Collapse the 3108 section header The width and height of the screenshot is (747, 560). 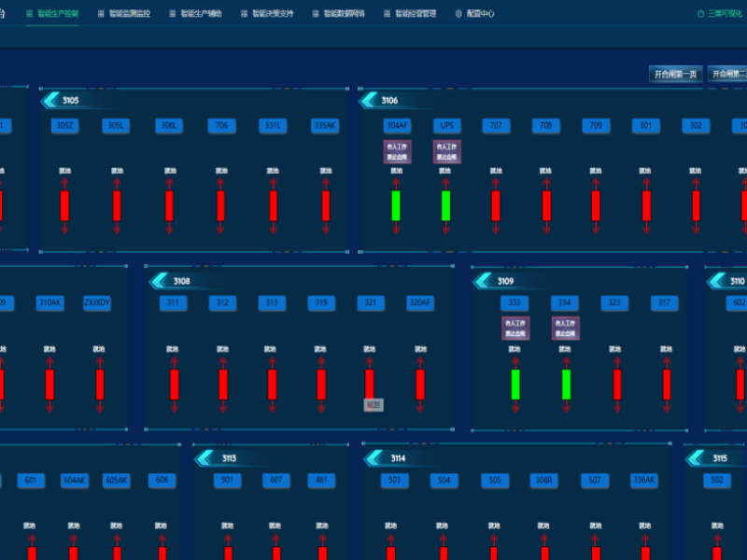pyautogui.click(x=181, y=281)
